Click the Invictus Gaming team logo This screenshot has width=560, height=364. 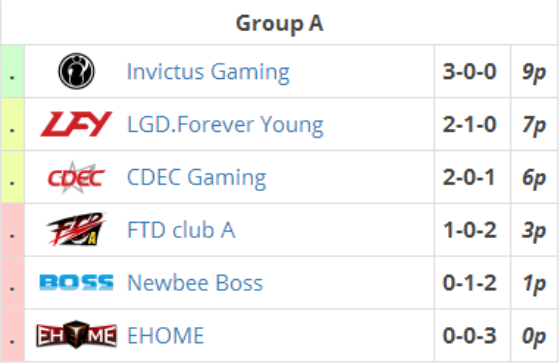[76, 71]
